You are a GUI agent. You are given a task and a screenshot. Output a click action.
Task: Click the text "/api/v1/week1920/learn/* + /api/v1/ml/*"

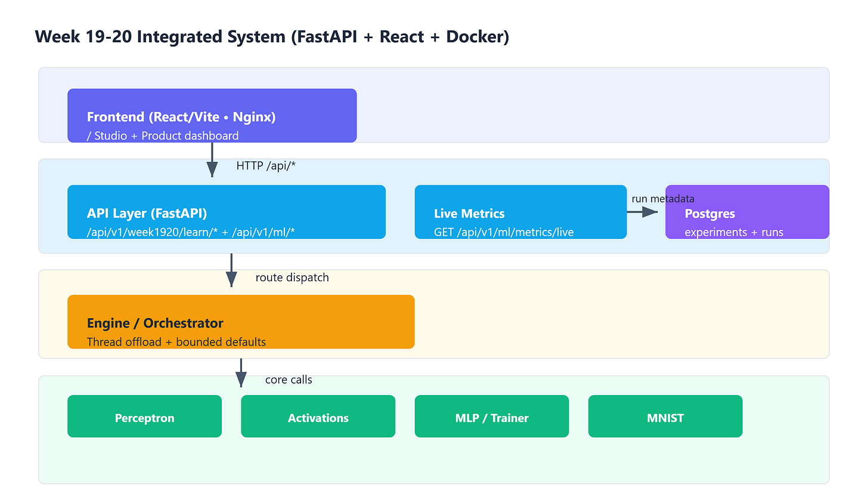tap(191, 232)
